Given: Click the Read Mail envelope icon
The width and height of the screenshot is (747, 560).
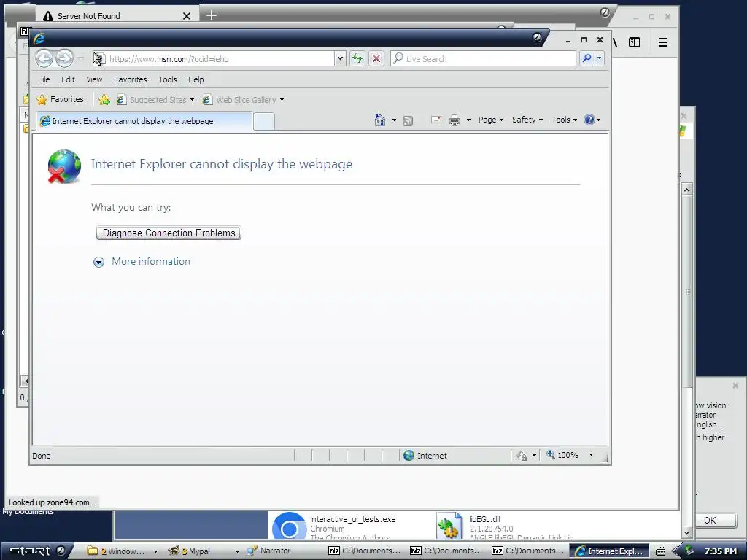Looking at the screenshot, I should click(436, 120).
